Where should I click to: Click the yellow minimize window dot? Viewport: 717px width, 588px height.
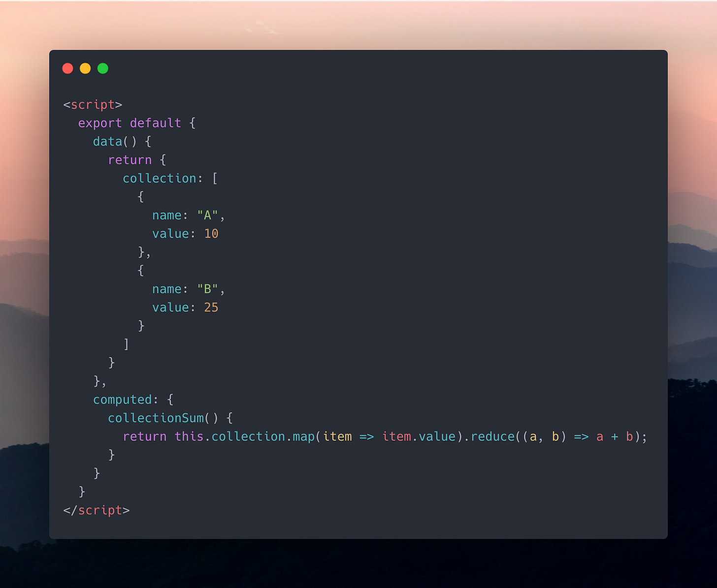tap(85, 68)
